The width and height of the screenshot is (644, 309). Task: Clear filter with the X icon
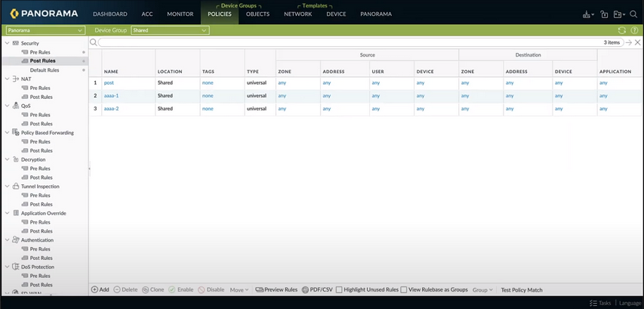(637, 42)
